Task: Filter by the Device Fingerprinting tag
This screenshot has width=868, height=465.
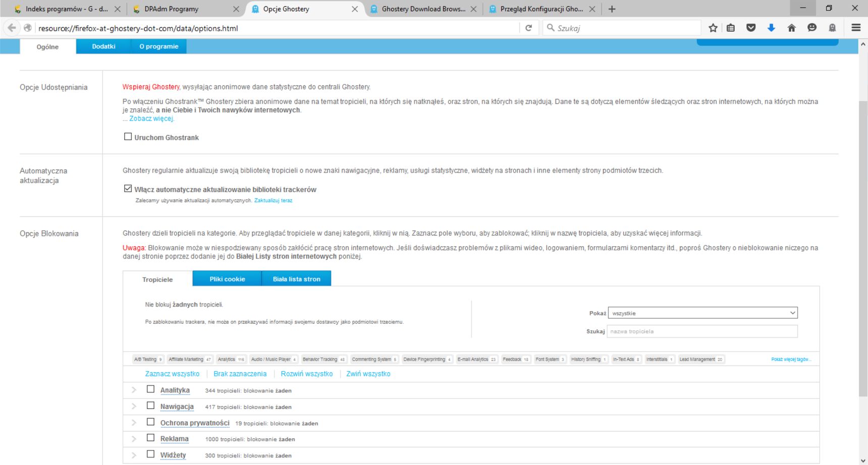Action: (427, 359)
